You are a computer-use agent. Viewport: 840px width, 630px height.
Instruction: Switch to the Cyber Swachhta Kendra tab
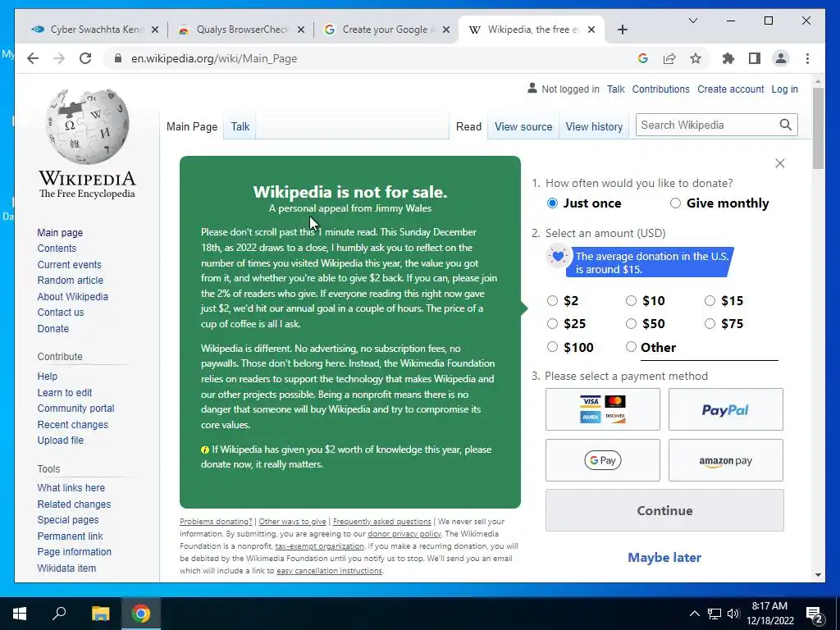[x=95, y=30]
